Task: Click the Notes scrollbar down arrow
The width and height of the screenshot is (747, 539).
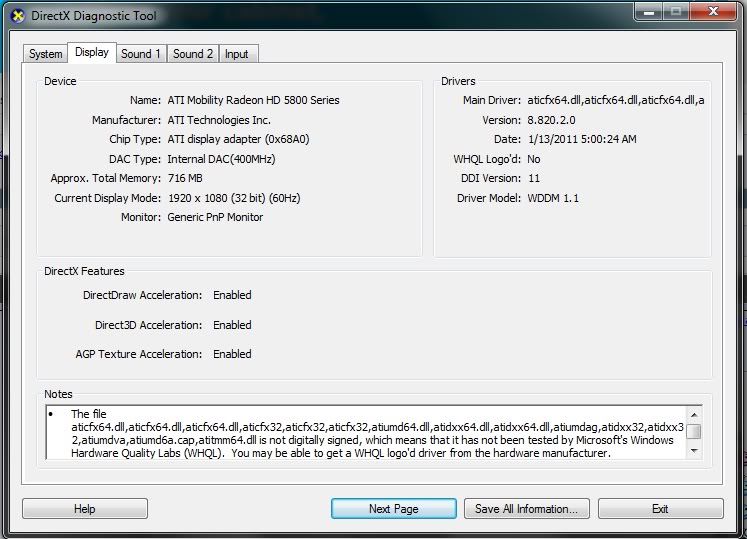Action: pyautogui.click(x=694, y=451)
